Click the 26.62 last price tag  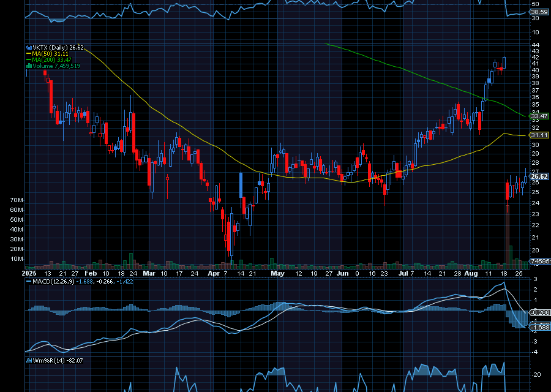(539, 176)
